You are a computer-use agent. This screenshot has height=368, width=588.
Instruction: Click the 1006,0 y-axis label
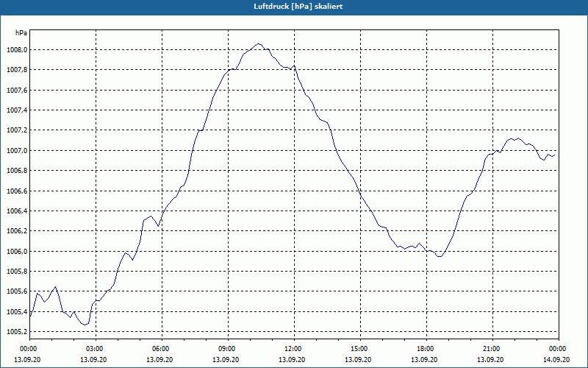pyautogui.click(x=16, y=251)
